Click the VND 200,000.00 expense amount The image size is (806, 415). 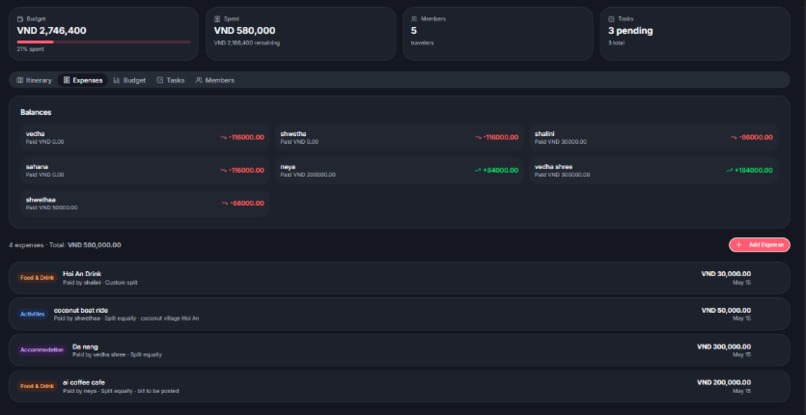click(724, 383)
